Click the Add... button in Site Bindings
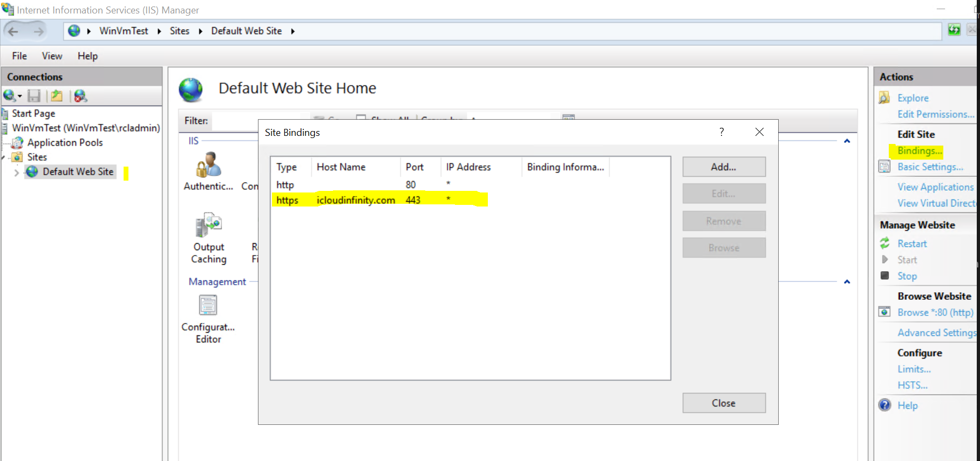The width and height of the screenshot is (980, 461). [724, 167]
